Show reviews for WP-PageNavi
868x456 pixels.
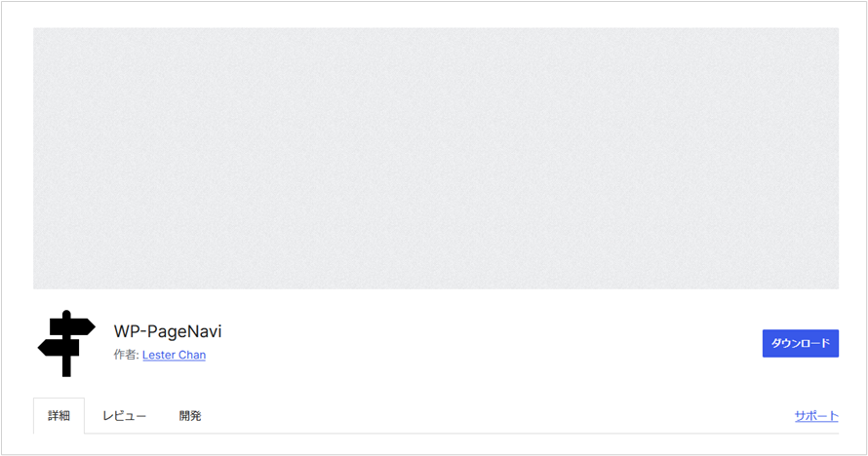pos(124,416)
